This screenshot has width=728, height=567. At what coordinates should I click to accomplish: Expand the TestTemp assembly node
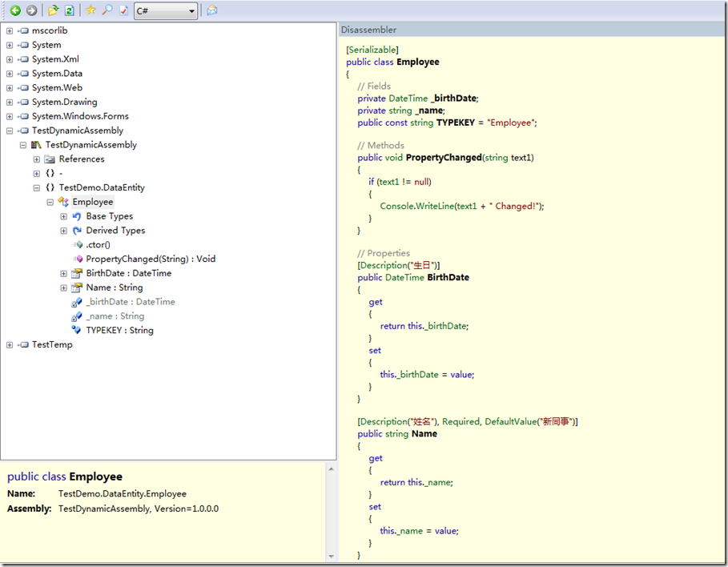point(10,345)
